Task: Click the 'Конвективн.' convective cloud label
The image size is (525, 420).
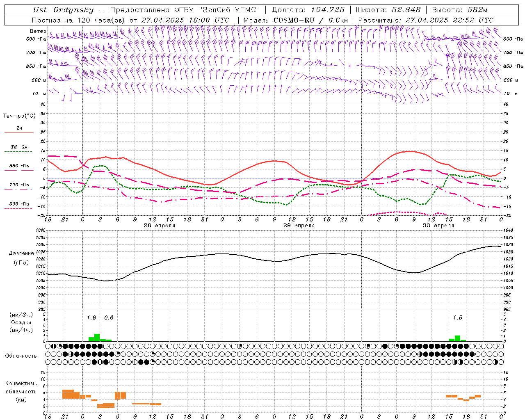Action: (21, 383)
